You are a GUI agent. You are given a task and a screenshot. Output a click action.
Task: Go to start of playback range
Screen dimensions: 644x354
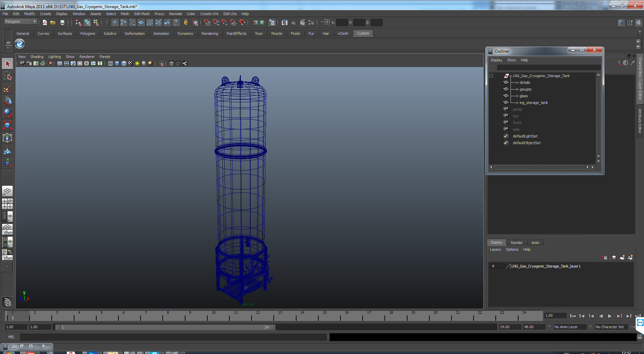573,316
